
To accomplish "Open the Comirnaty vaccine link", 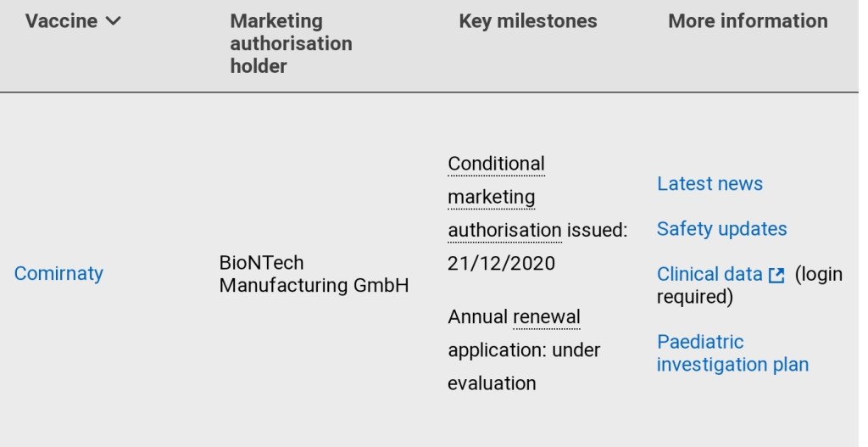I will [58, 273].
